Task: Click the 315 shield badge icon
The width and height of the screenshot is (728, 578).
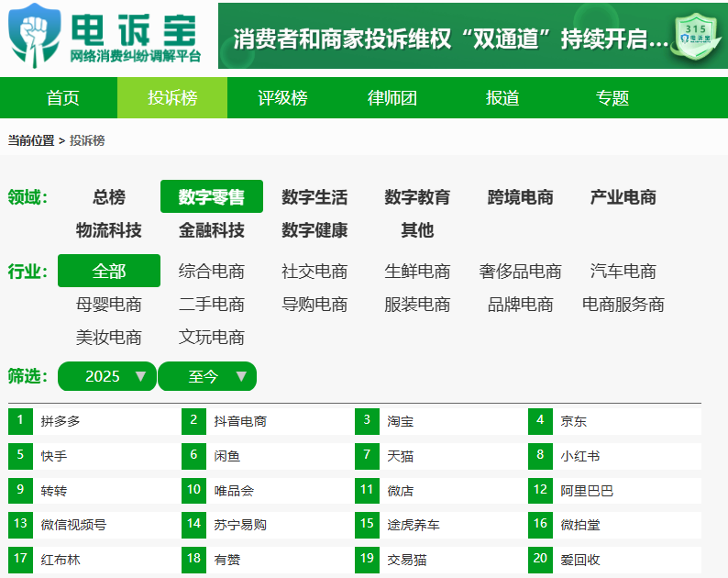Action: 696,38
